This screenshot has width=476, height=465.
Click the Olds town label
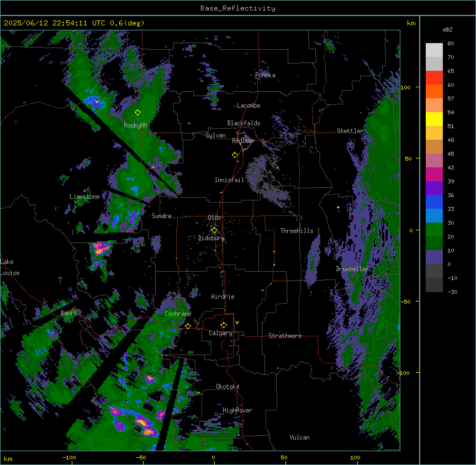(214, 218)
